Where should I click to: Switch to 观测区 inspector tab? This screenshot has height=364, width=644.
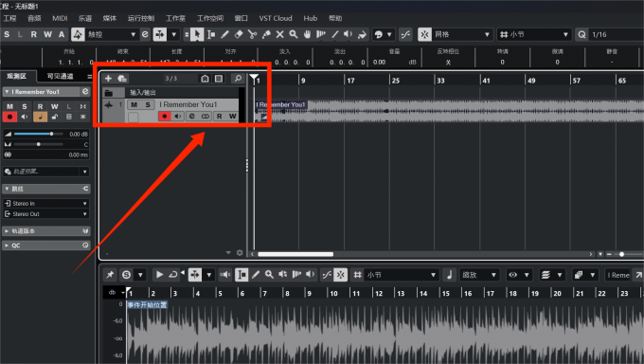click(x=16, y=76)
